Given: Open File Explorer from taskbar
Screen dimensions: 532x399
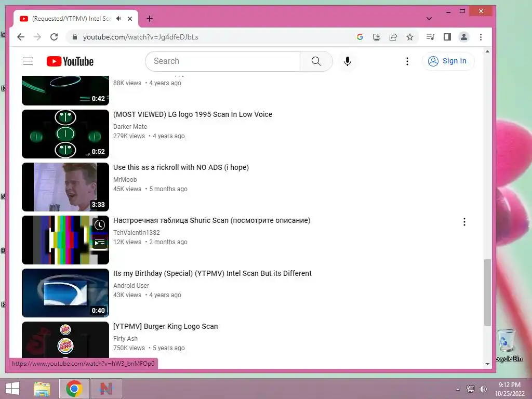Looking at the screenshot, I should (x=42, y=389).
